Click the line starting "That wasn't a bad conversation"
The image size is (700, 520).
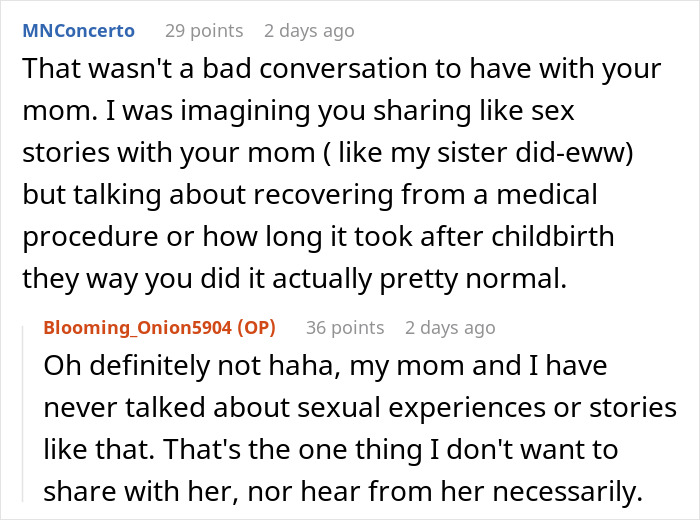point(342,69)
